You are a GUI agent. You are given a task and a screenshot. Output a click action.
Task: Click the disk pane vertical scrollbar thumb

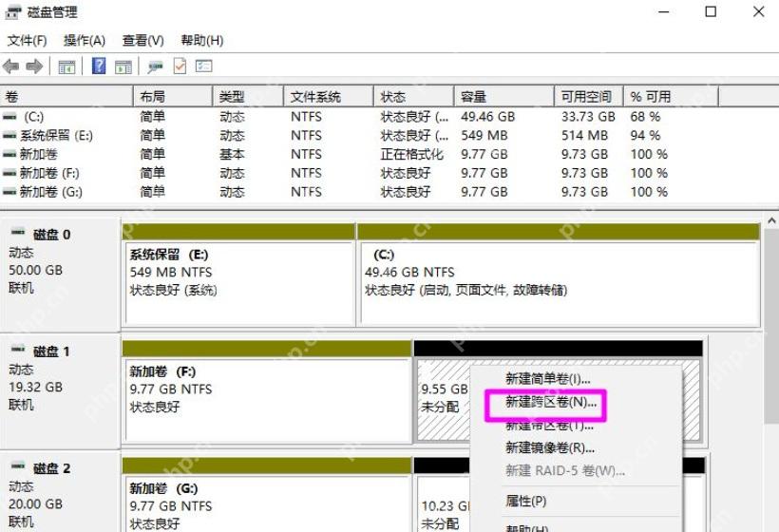(771, 327)
